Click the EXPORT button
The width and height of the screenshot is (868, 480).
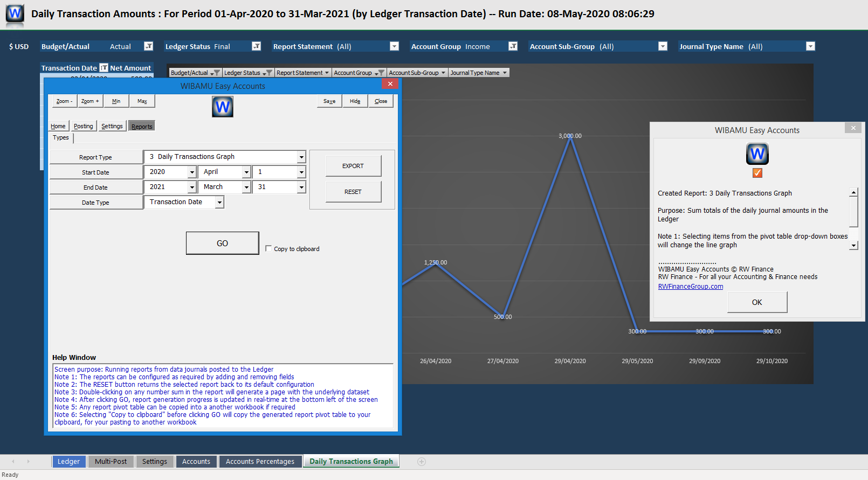click(x=353, y=166)
